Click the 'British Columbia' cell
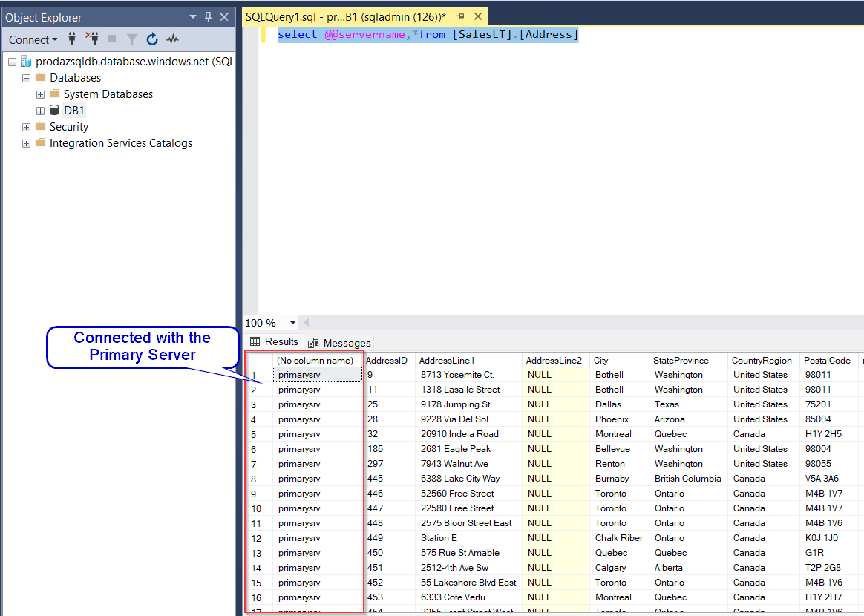The image size is (864, 616). [x=689, y=479]
